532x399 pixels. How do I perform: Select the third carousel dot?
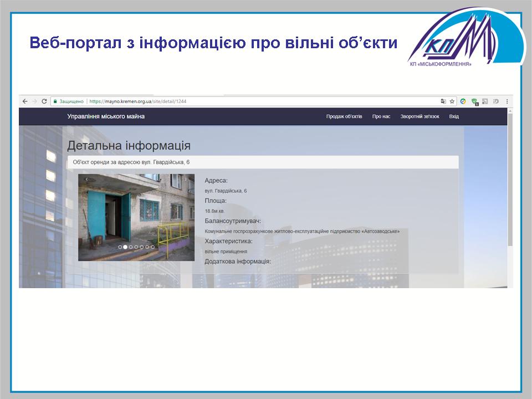tap(131, 247)
